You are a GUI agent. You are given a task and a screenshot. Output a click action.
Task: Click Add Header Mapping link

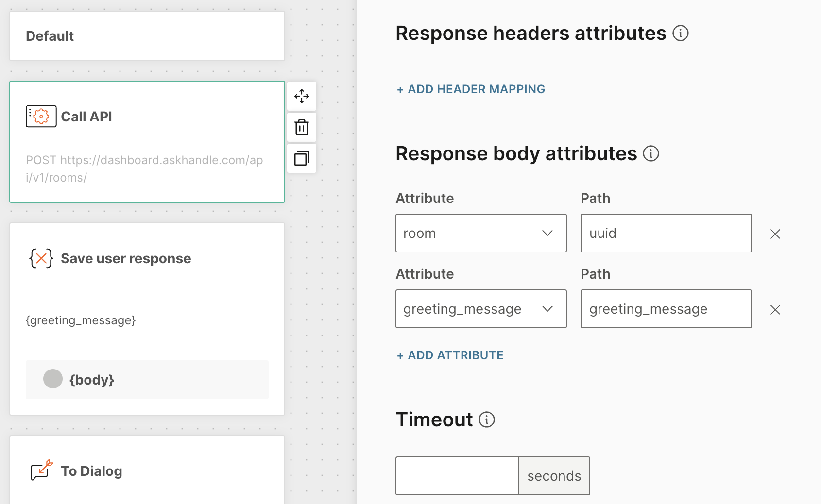point(471,89)
